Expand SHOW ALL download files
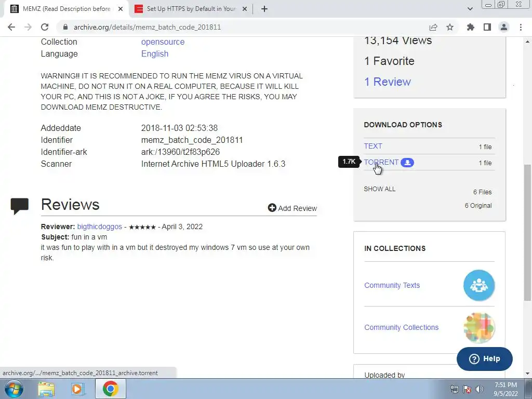This screenshot has width=532, height=399. point(380,189)
